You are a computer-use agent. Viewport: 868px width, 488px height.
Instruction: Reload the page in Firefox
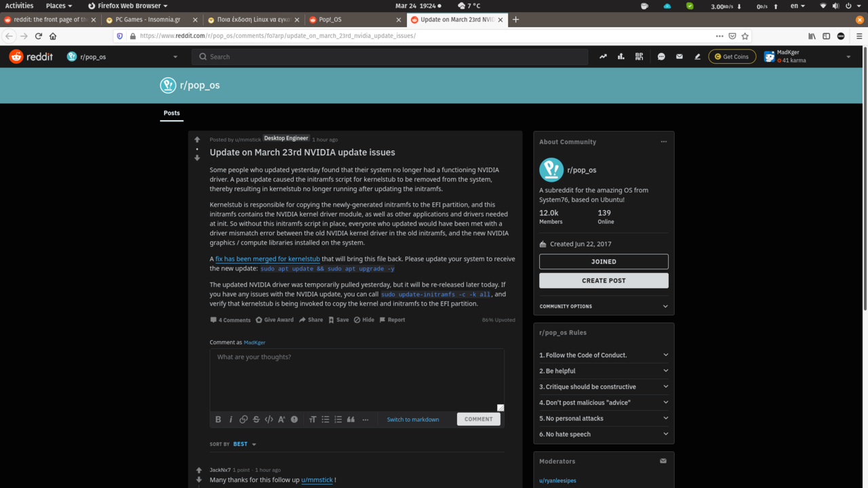pyautogui.click(x=39, y=36)
